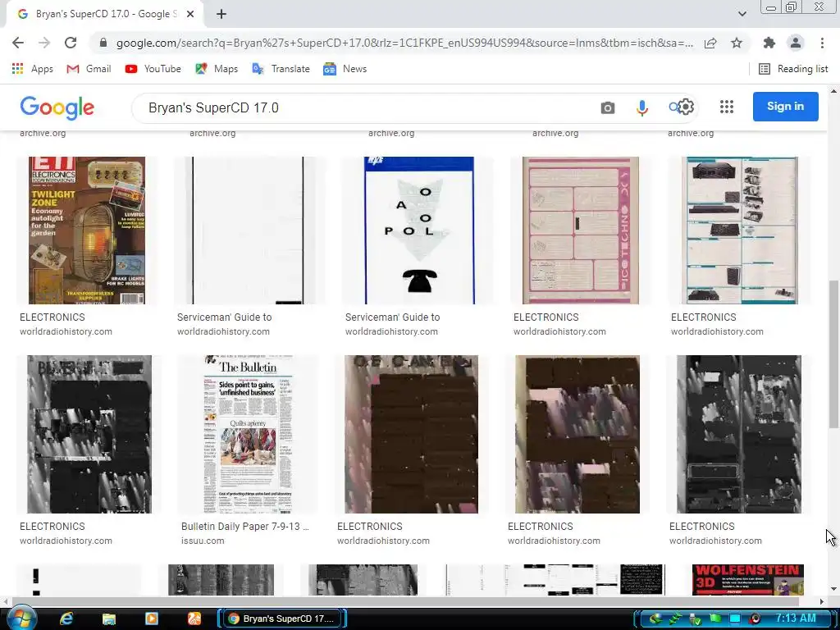Click the Sign in button
Viewport: 840px width, 630px height.
[785, 106]
